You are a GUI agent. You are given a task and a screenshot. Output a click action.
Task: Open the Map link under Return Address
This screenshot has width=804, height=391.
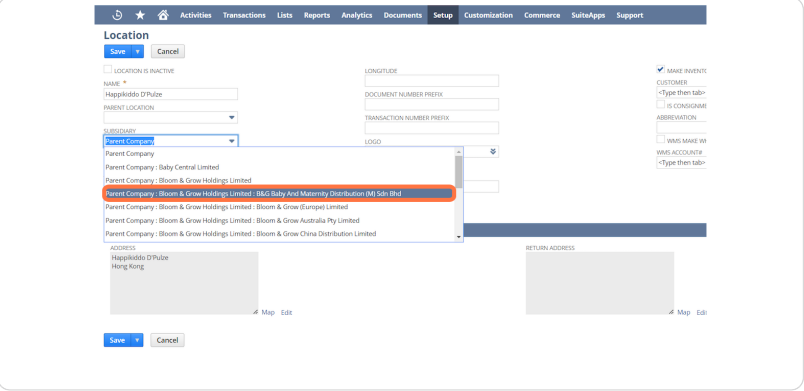coord(684,312)
